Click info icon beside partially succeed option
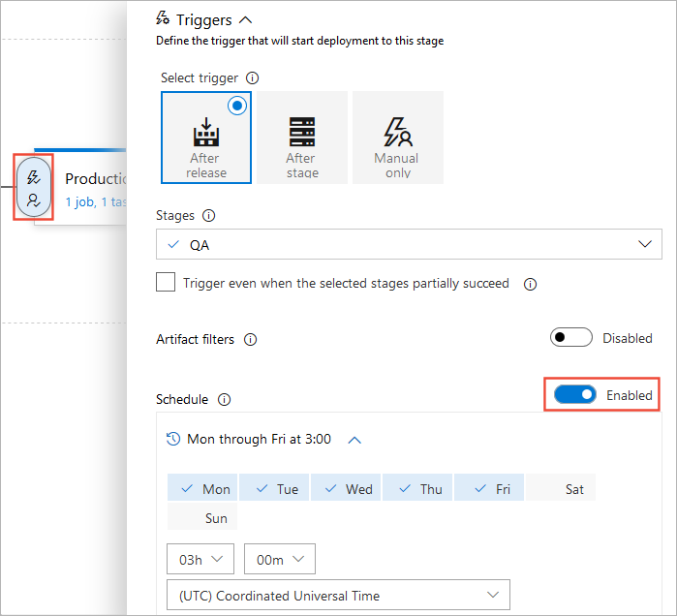The width and height of the screenshot is (677, 616). pyautogui.click(x=530, y=285)
